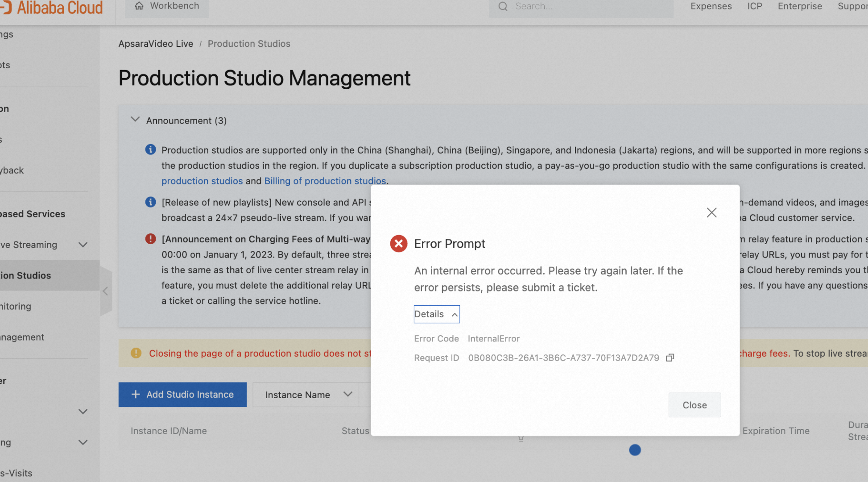Screen dimensions: 868x482
Task: Open the Workbench tab
Action: [x=167, y=6]
